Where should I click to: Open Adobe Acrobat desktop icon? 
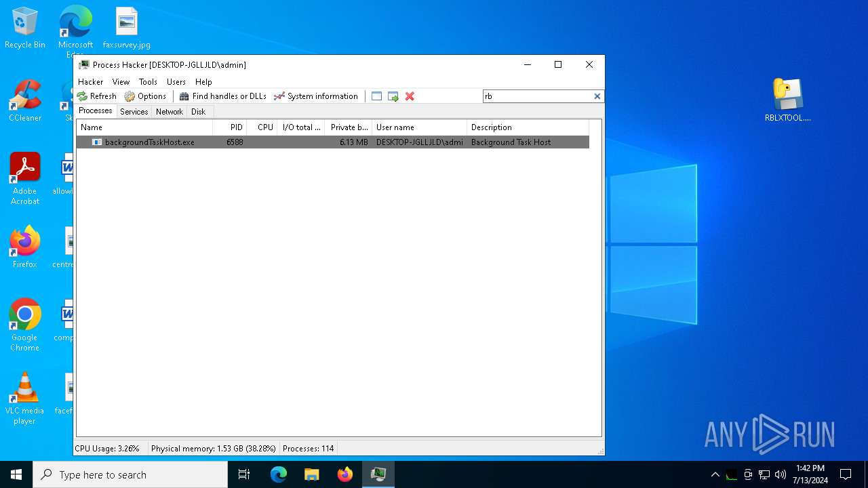click(x=25, y=179)
